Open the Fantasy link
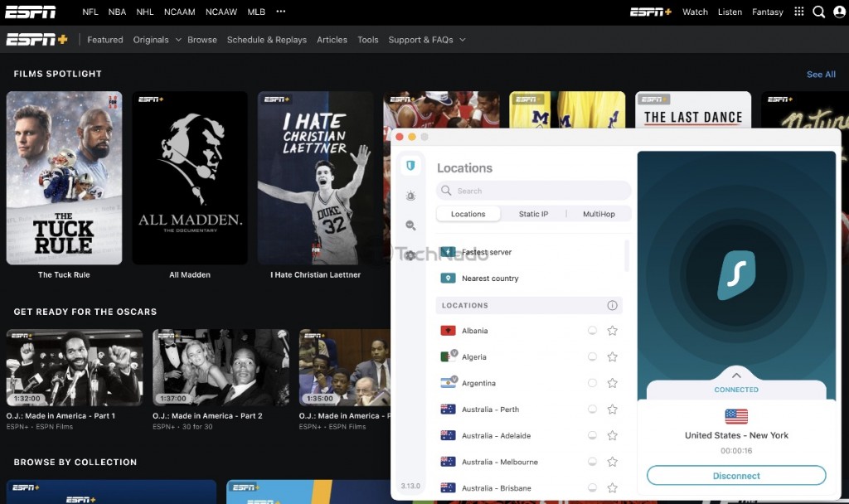The width and height of the screenshot is (849, 504). [x=767, y=12]
